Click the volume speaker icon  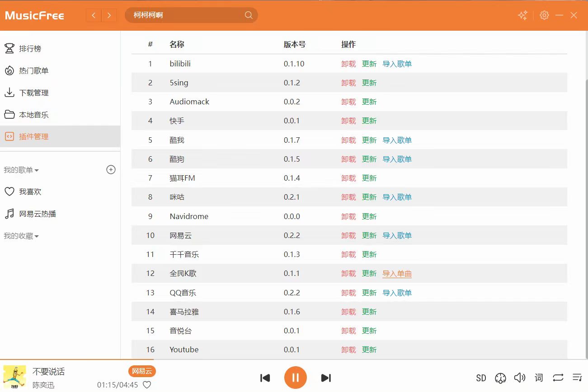pyautogui.click(x=520, y=378)
